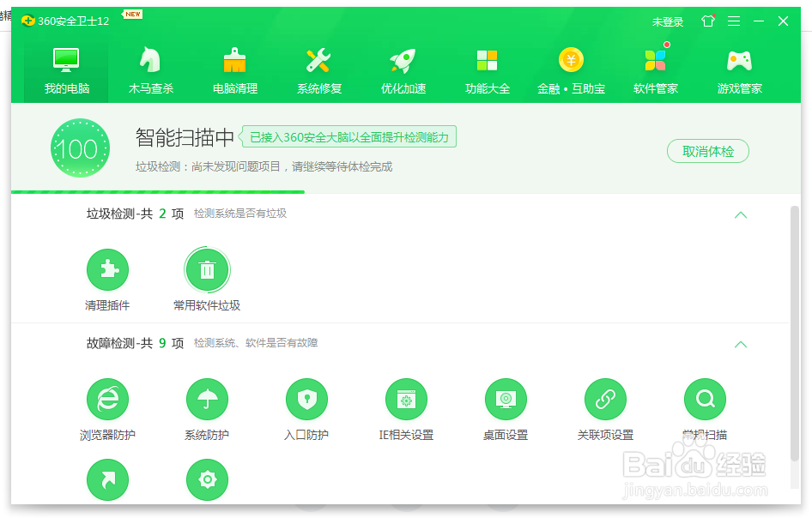Select the 电脑清理 cleanup icon

point(233,69)
